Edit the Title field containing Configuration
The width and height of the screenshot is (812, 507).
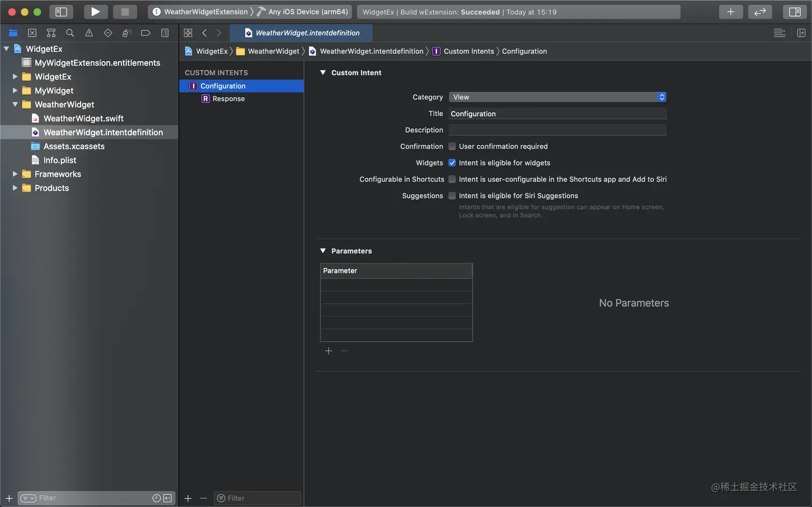[x=557, y=114]
